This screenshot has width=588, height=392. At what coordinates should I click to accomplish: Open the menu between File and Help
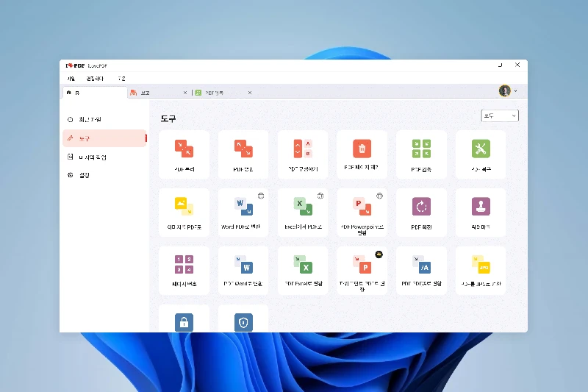pos(95,79)
